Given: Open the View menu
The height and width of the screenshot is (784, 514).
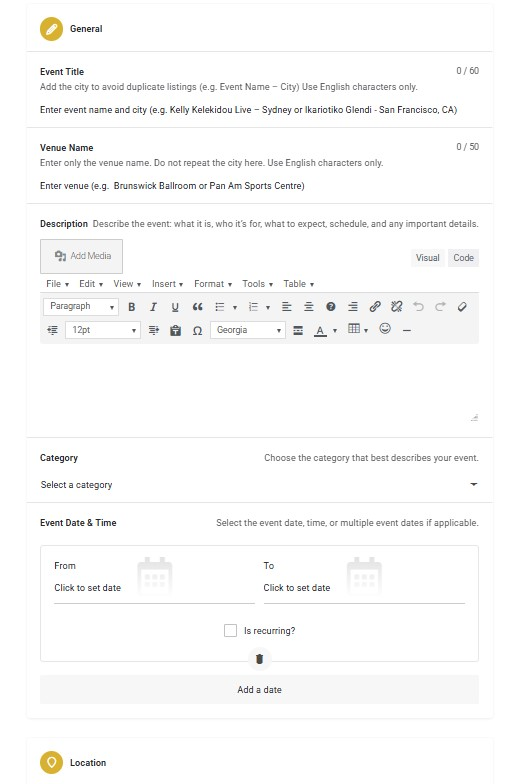Looking at the screenshot, I should click(x=127, y=284).
